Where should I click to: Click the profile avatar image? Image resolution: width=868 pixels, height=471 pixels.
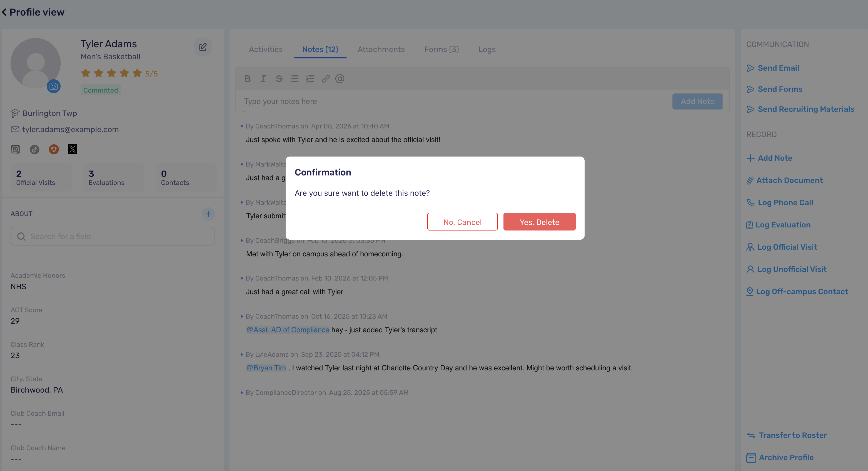(x=35, y=63)
